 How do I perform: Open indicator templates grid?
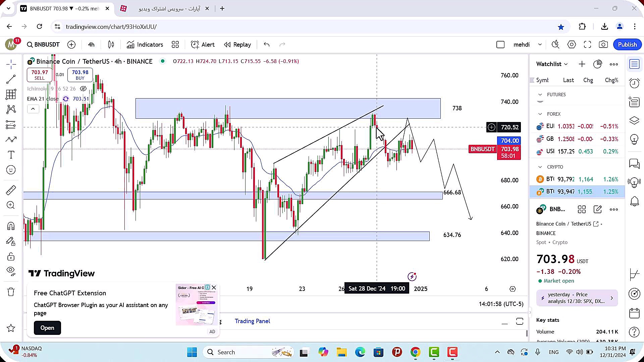coord(175,45)
